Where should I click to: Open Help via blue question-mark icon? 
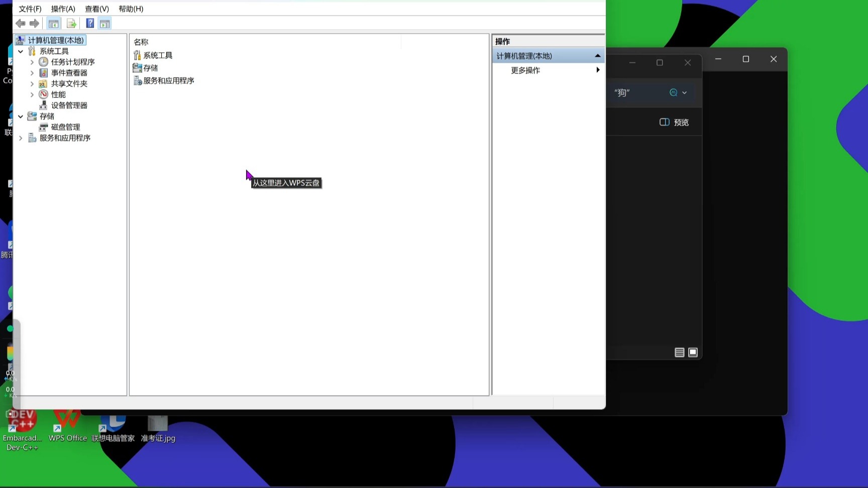tap(90, 24)
